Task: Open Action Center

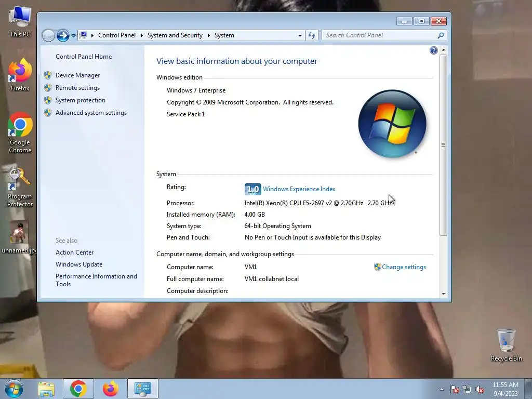Action: (74, 252)
